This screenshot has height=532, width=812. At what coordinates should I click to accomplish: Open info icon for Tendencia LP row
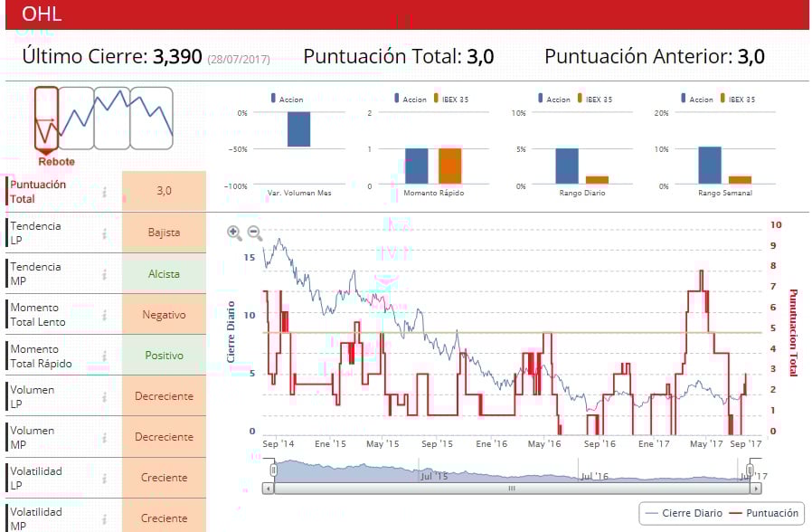104,233
